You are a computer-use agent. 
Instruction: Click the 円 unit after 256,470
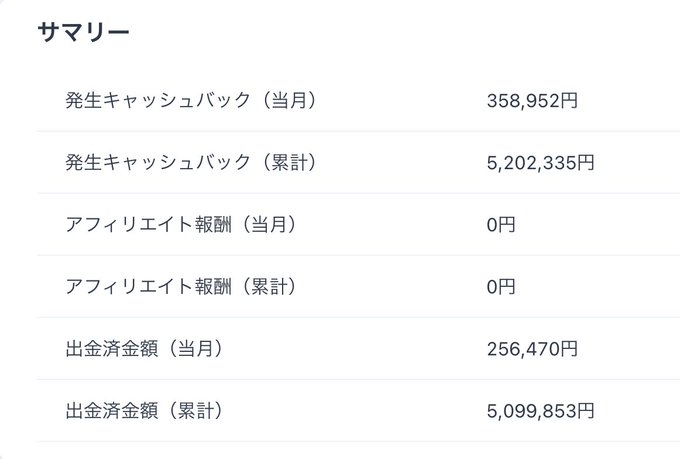coord(569,349)
